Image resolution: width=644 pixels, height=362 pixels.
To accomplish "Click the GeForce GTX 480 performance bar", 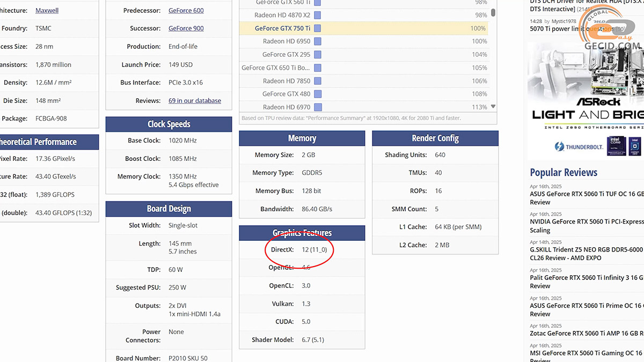I will pyautogui.click(x=317, y=94).
